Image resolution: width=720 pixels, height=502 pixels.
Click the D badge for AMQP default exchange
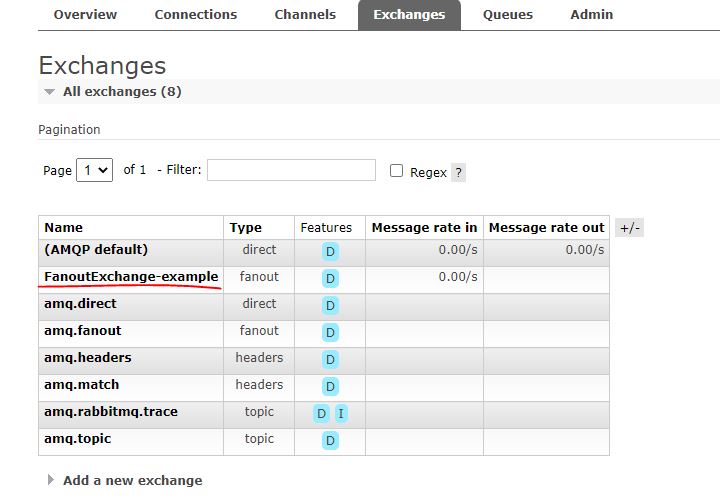(330, 252)
